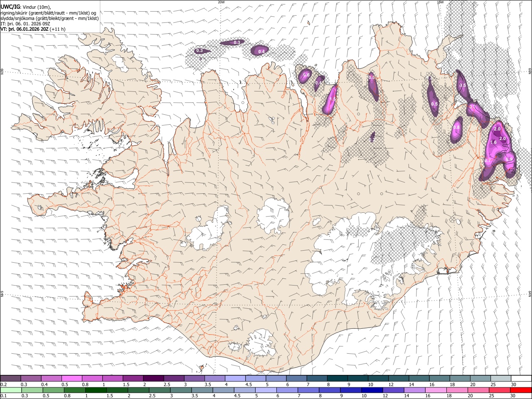Click the 0.7 snowfall value in the eastern snow area

pyautogui.click(x=488, y=160)
